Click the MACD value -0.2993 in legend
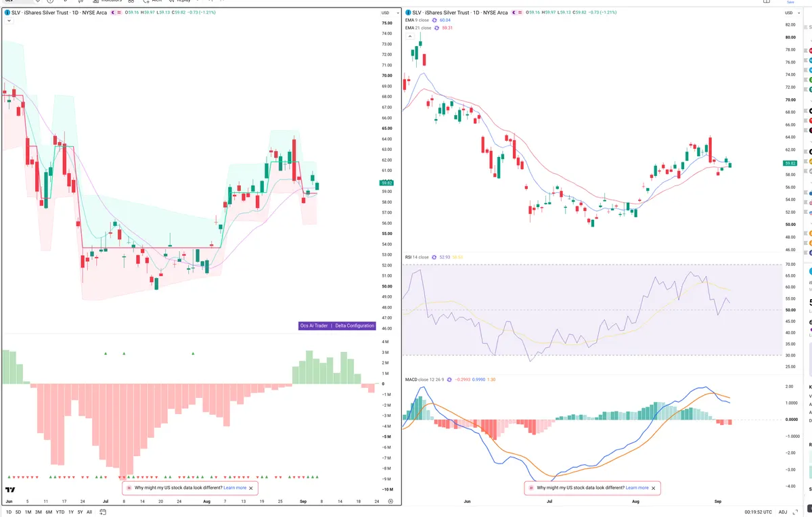The height and width of the screenshot is (517, 812). [x=462, y=380]
